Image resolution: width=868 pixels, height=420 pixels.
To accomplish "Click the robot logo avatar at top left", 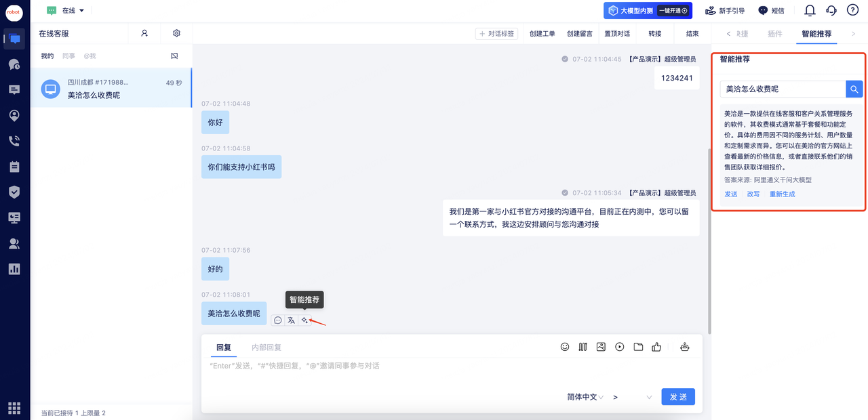I will click(x=14, y=12).
